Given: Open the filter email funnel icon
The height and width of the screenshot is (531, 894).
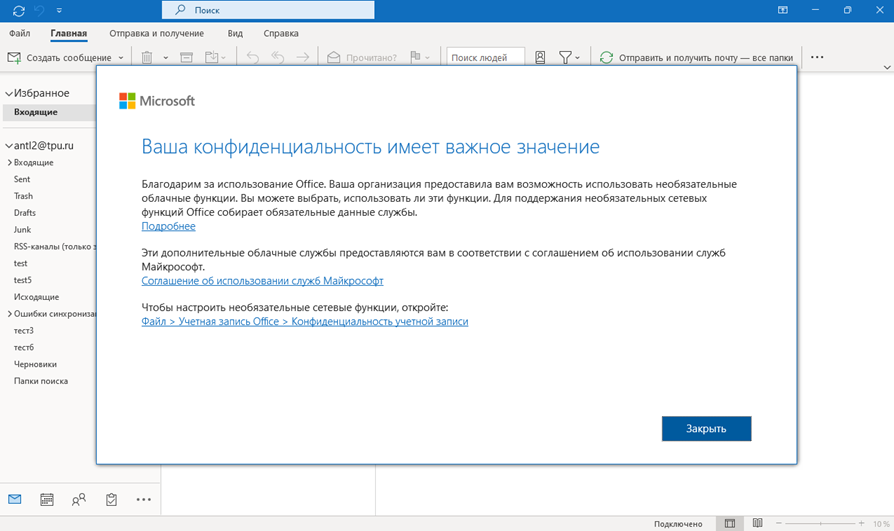Looking at the screenshot, I should point(565,57).
